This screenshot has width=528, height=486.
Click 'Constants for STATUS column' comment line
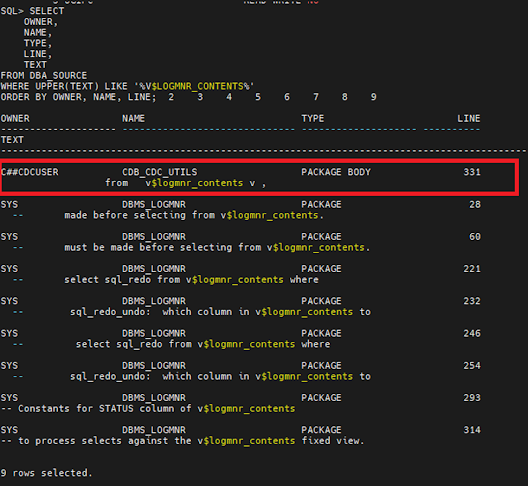click(x=148, y=409)
